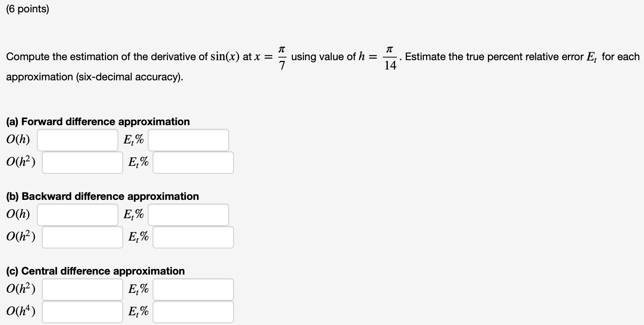Select the forward difference O(h²) error percent field
The height and width of the screenshot is (325, 644).
click(x=193, y=162)
